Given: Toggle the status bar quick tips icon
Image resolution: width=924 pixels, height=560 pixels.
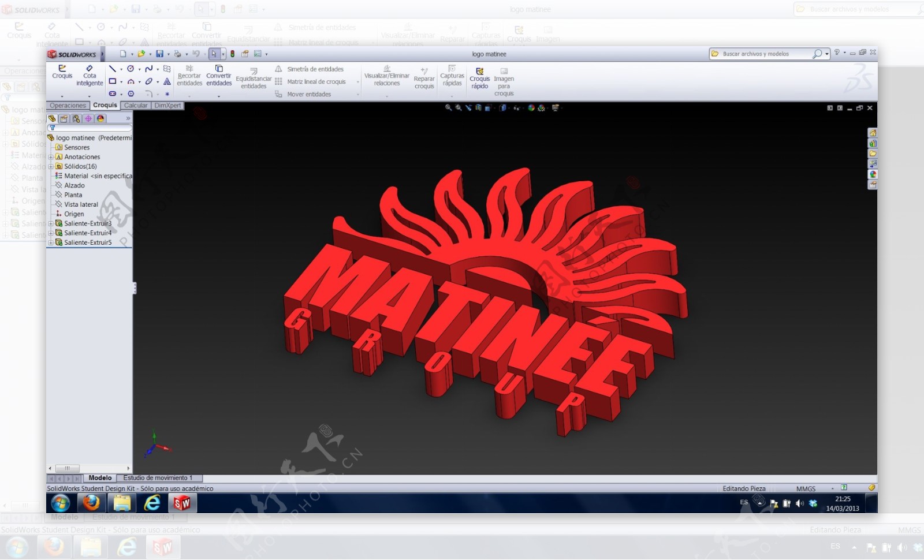Looking at the screenshot, I should [x=844, y=488].
